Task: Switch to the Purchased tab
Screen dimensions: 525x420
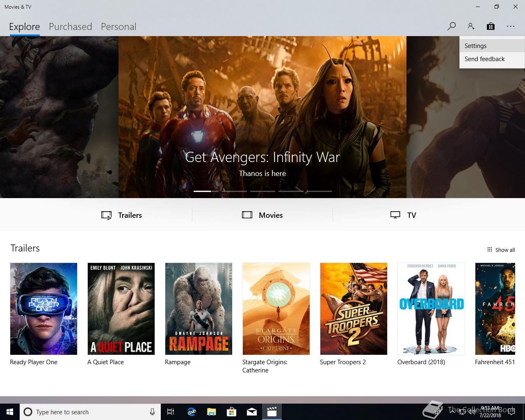Action: [71, 27]
